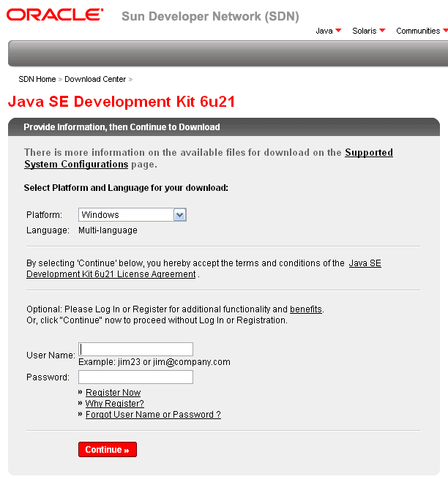Click the Java SE Development Kit 6u21 heading
This screenshot has width=448, height=482.
point(122,102)
